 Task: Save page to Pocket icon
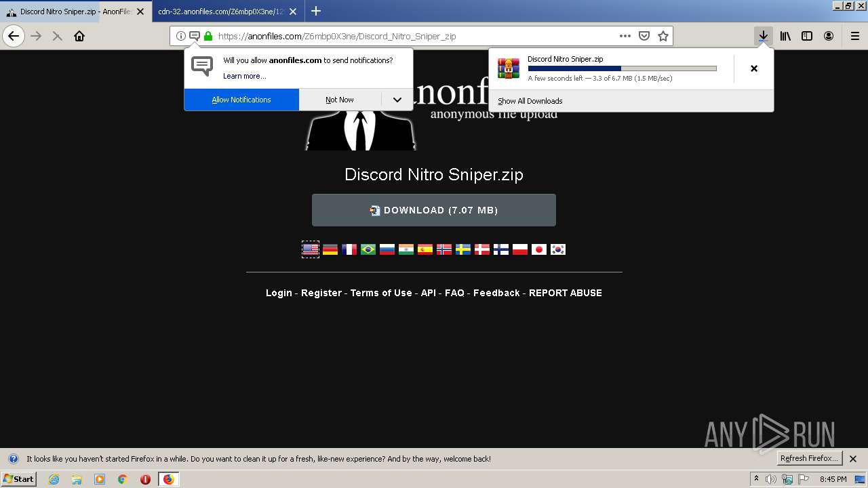(644, 36)
